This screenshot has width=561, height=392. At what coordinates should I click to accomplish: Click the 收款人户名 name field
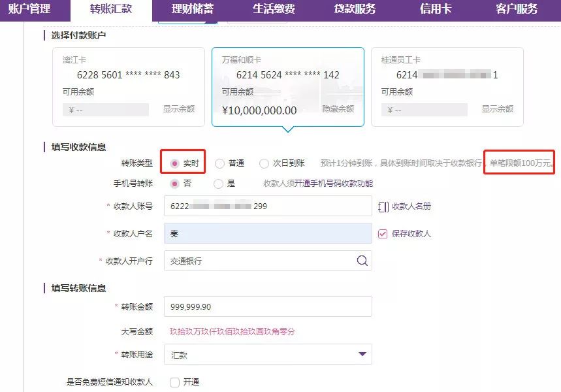(x=268, y=233)
